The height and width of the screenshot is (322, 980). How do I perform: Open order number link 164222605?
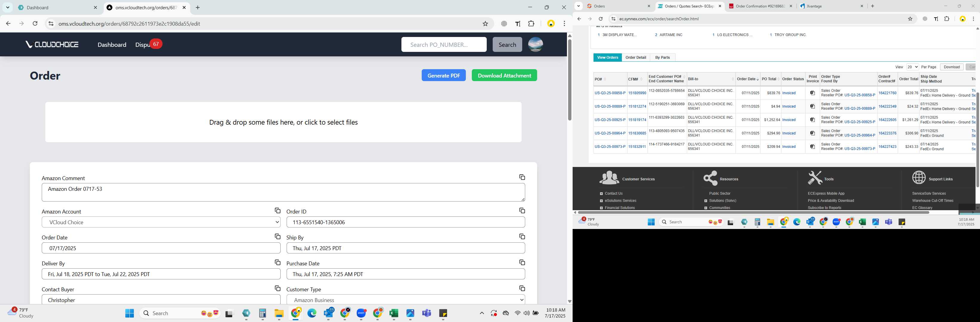(x=887, y=120)
